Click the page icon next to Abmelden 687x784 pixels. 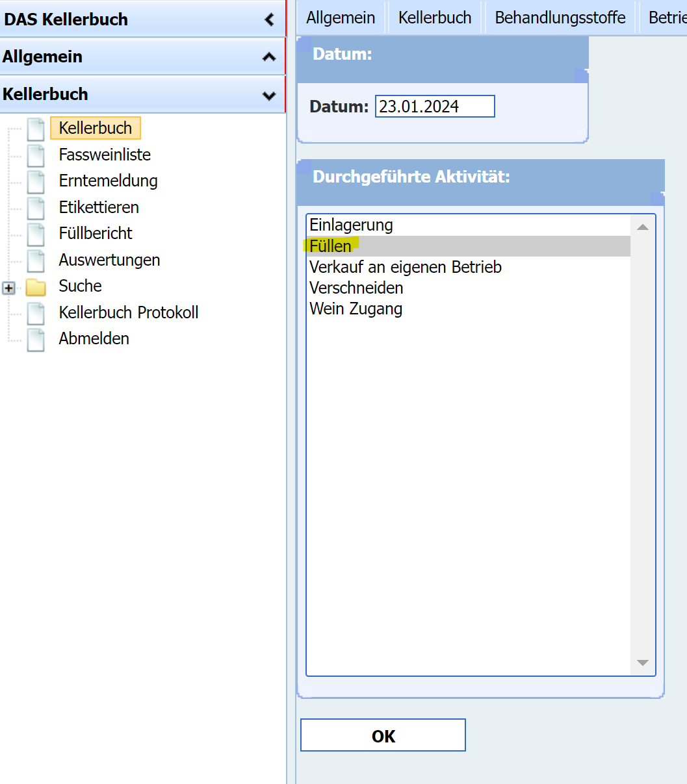[x=36, y=339]
